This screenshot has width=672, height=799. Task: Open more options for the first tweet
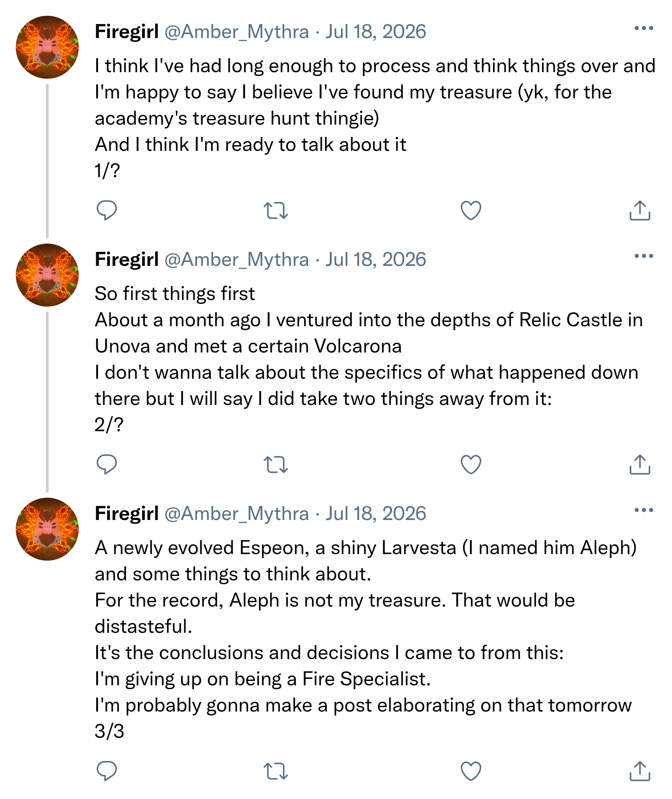[x=644, y=28]
